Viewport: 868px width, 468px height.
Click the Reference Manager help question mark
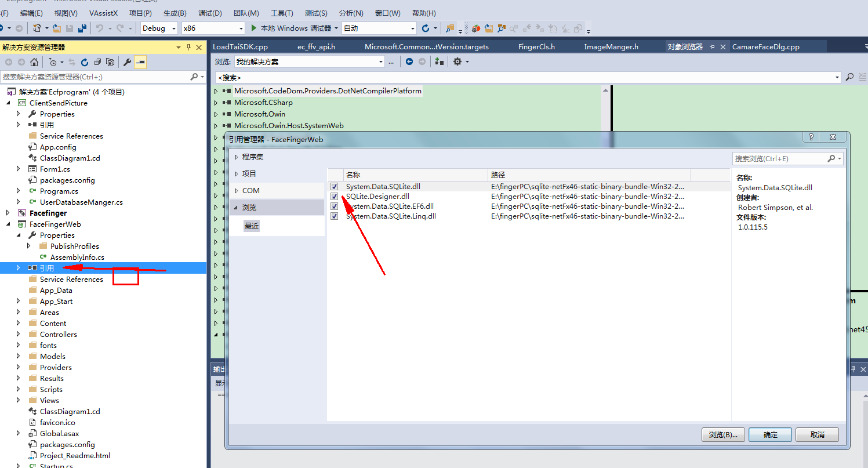pyautogui.click(x=811, y=137)
